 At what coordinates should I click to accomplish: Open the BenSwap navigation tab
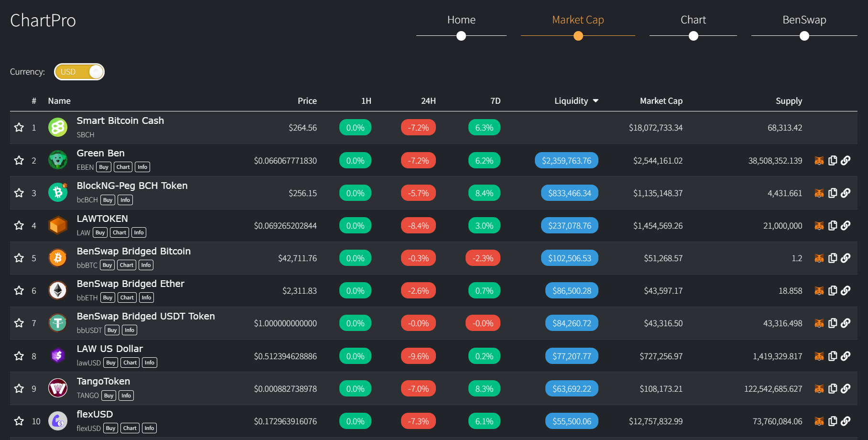[804, 20]
